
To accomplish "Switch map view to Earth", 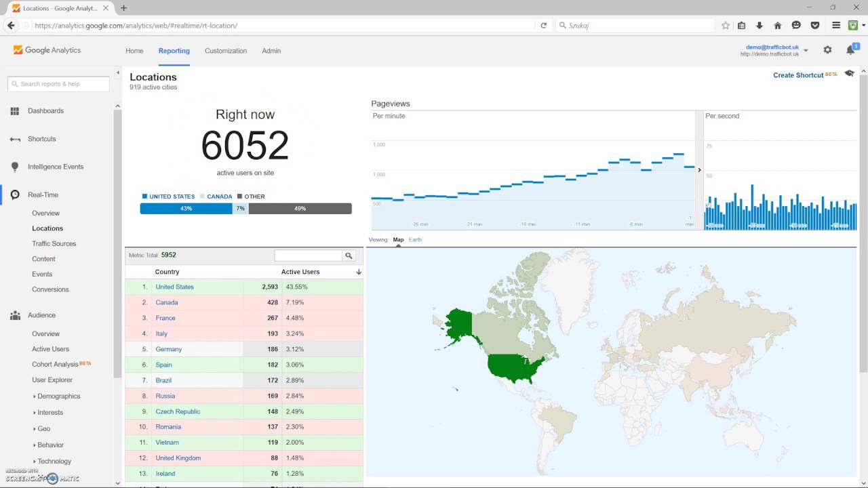I will (415, 239).
